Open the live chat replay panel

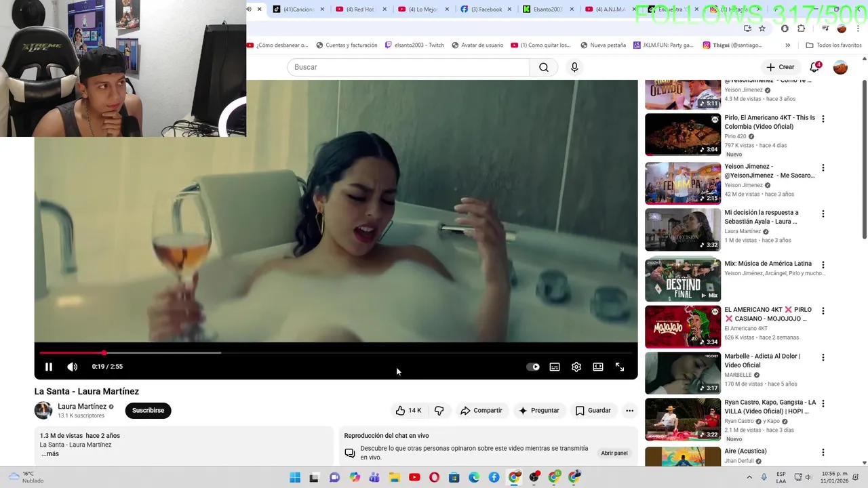coord(614,453)
